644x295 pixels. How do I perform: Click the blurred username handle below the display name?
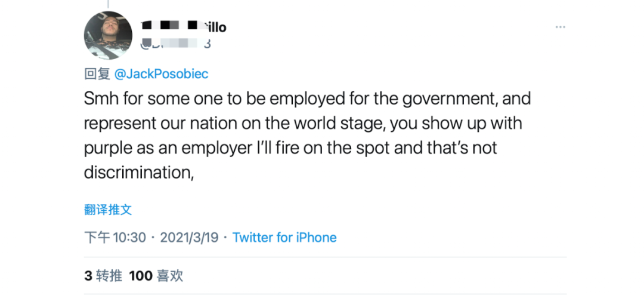click(x=175, y=44)
